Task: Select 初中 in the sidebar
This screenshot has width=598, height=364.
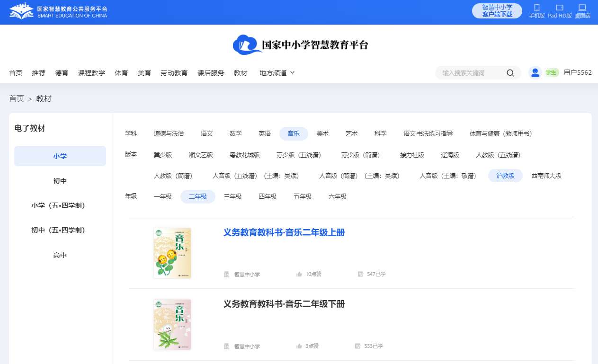Action: click(x=60, y=181)
